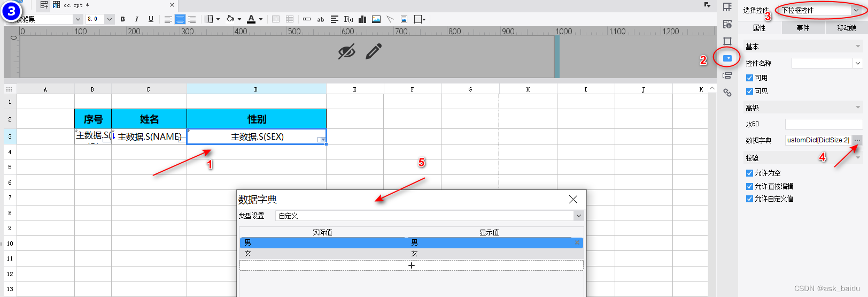Screen dimensions: 868x297
Task: Toggle underline formatting in toolbar
Action: (x=151, y=19)
